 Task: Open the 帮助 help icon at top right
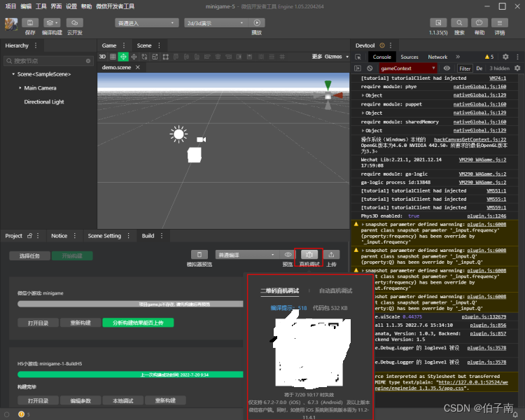tap(479, 23)
